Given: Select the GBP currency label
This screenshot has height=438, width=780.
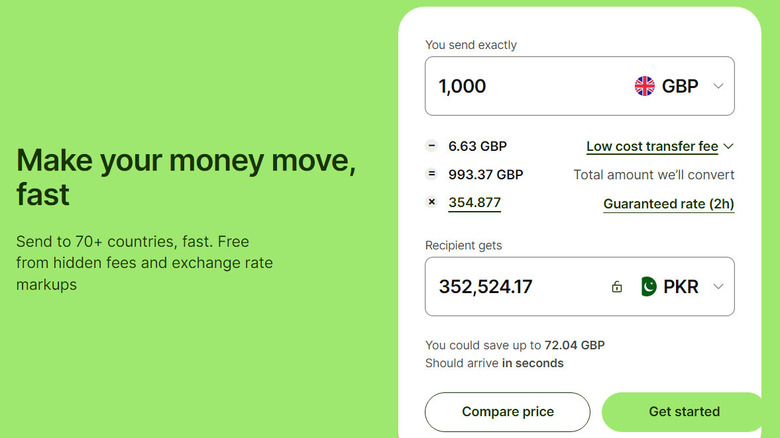Looking at the screenshot, I should (680, 86).
